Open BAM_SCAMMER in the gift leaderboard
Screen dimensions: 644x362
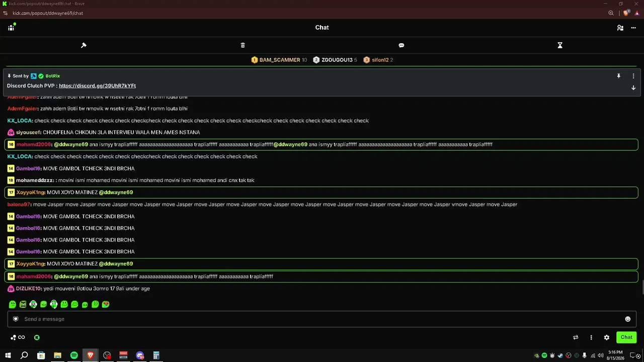pyautogui.click(x=279, y=60)
